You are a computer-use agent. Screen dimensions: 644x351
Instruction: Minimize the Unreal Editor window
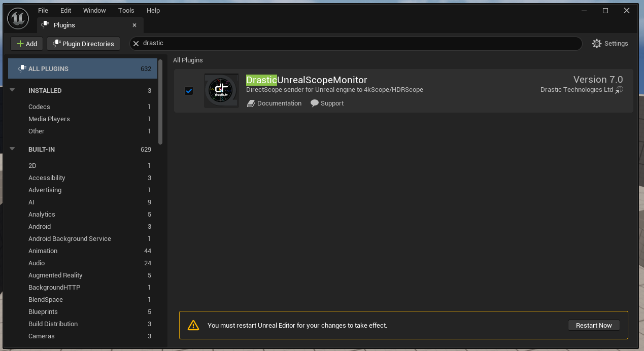[584, 11]
